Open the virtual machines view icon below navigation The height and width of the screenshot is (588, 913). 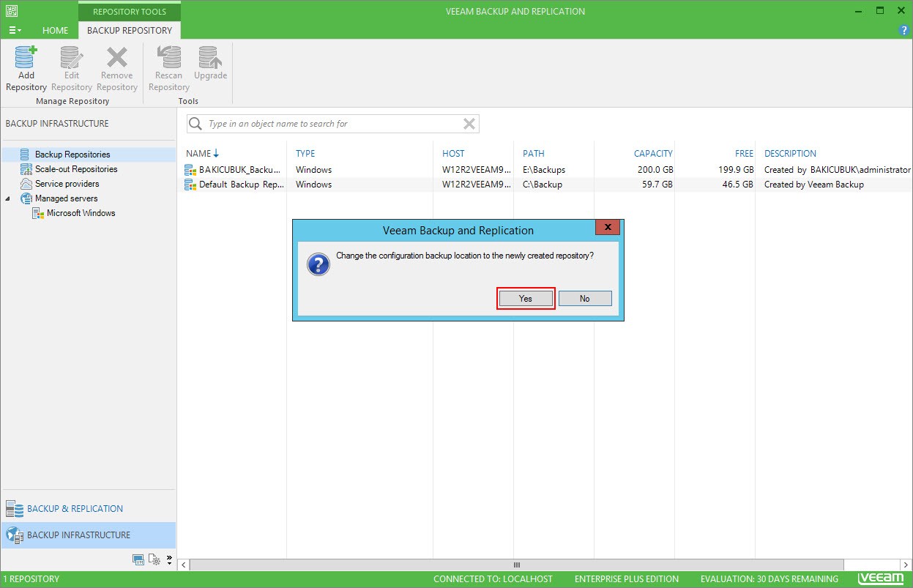coord(138,560)
